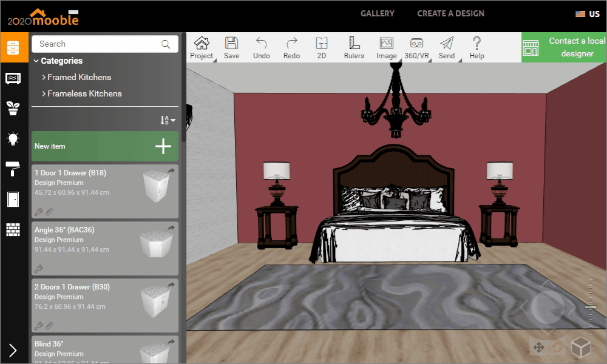607x364 pixels.
Task: Open the kitchen cabinets catalog sidebar icon
Action: [x=13, y=47]
